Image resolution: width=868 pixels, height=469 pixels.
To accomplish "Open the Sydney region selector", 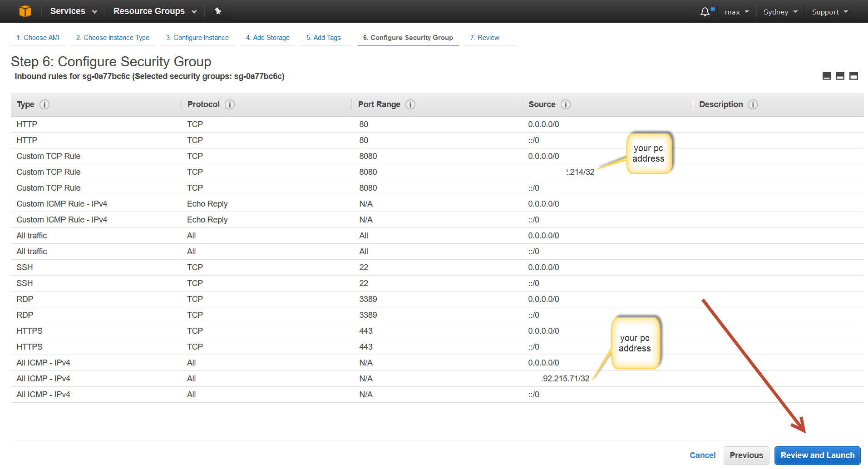I will click(x=780, y=12).
